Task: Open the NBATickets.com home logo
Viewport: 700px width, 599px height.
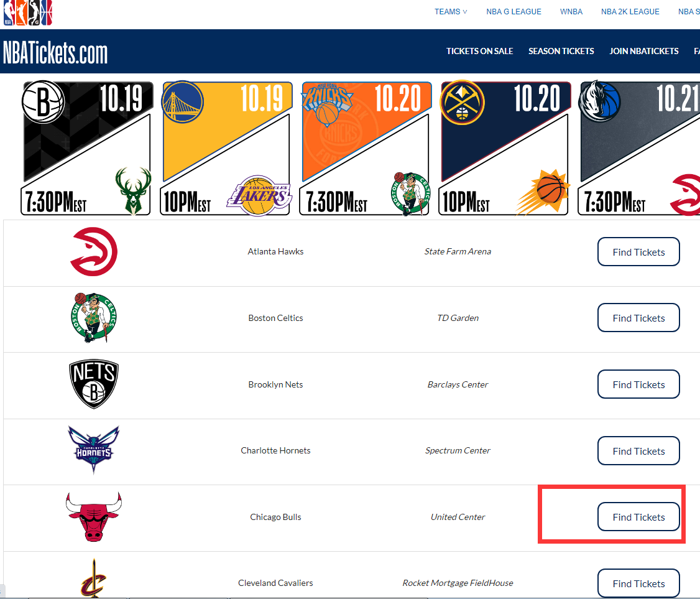Action: click(x=55, y=53)
